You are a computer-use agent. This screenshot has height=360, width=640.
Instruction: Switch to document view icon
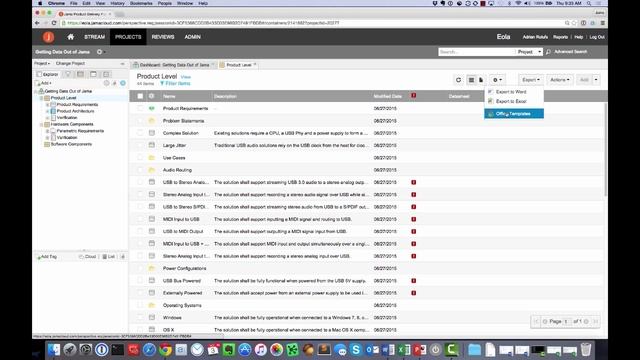(481, 80)
